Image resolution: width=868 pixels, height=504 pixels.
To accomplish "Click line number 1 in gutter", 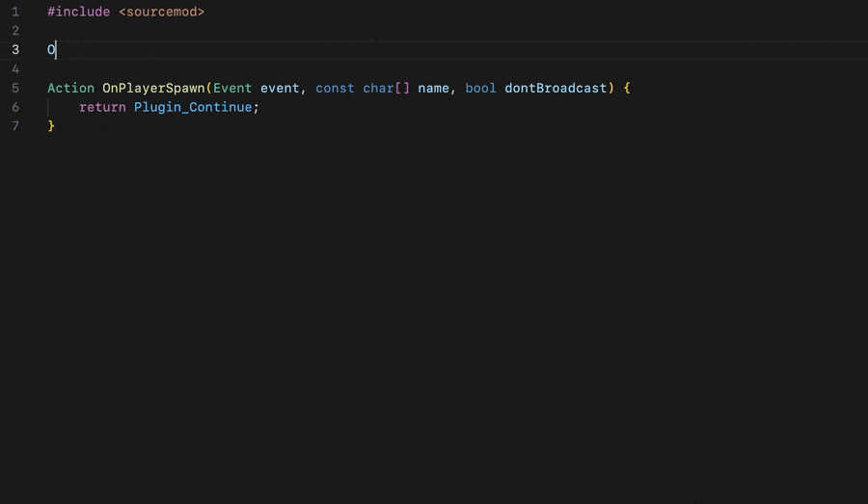I will (15, 12).
